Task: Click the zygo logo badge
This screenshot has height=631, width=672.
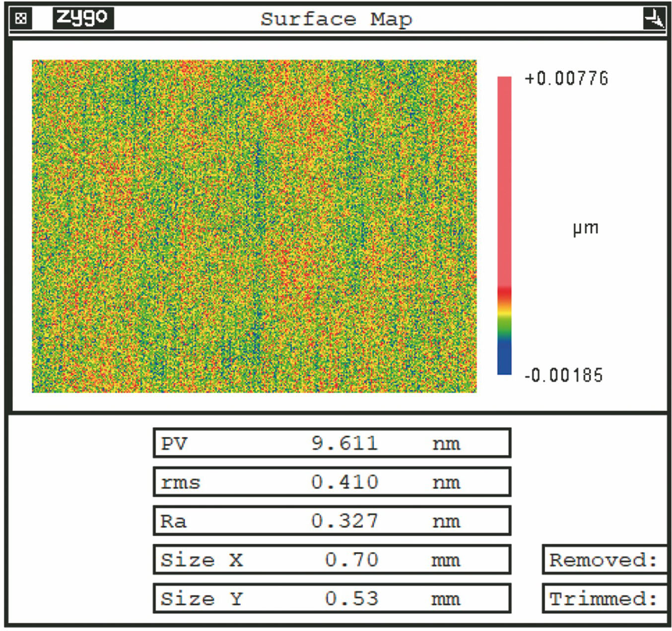Action: coord(83,18)
